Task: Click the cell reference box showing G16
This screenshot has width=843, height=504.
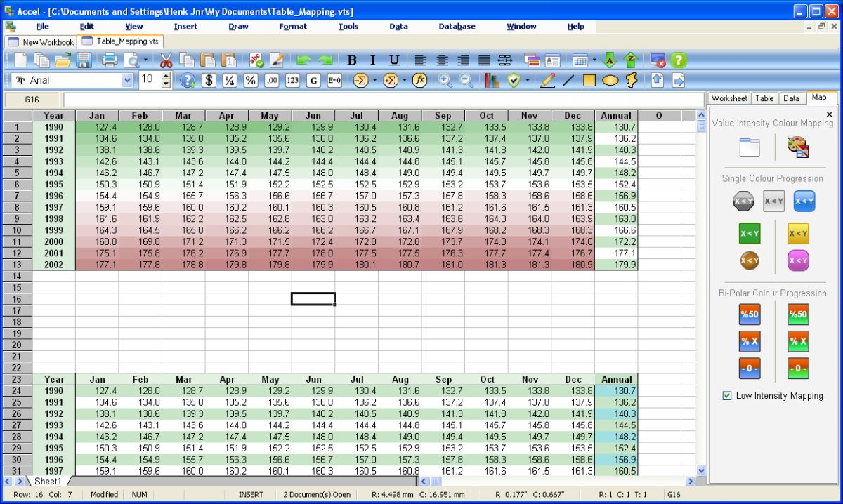Action: 32,100
